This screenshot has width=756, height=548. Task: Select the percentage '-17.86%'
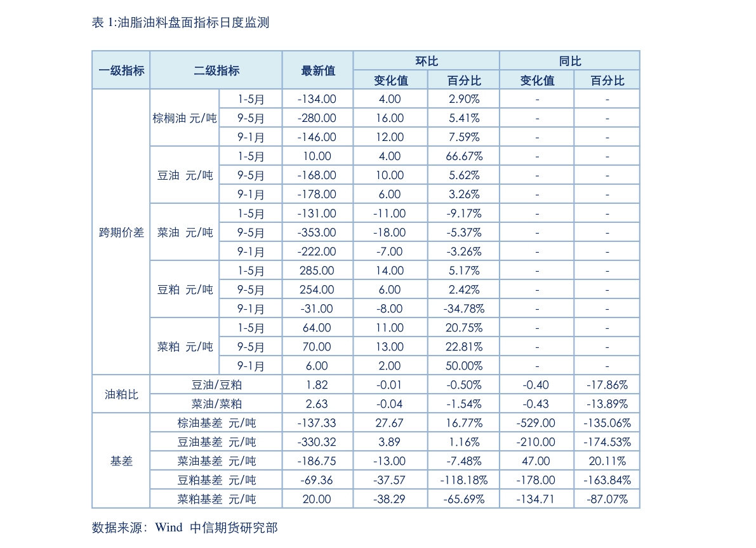point(607,385)
